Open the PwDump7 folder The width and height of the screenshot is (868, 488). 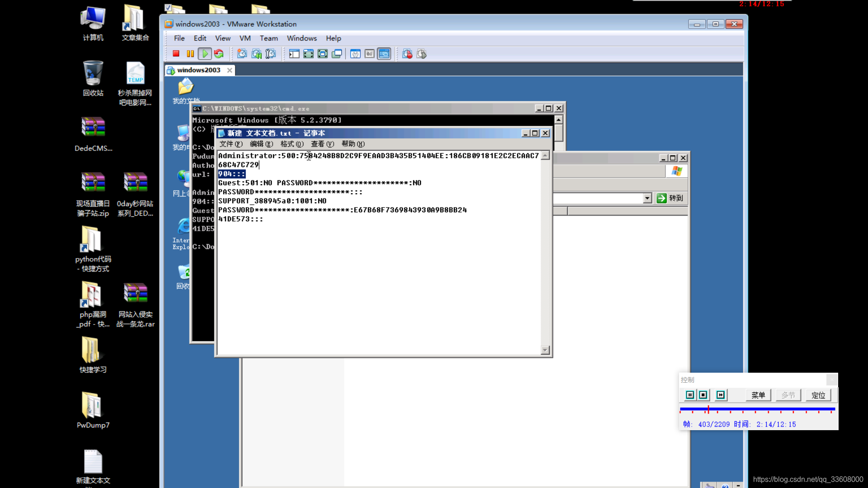[93, 410]
